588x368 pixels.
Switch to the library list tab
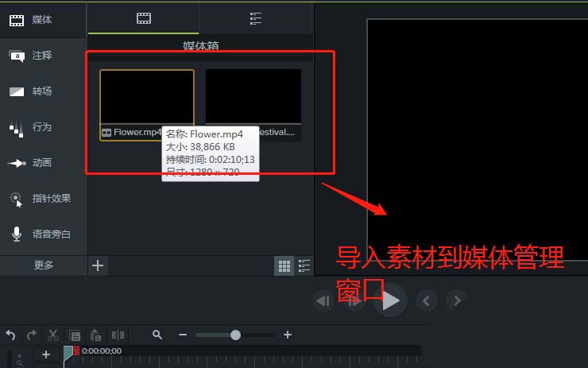pyautogui.click(x=255, y=18)
